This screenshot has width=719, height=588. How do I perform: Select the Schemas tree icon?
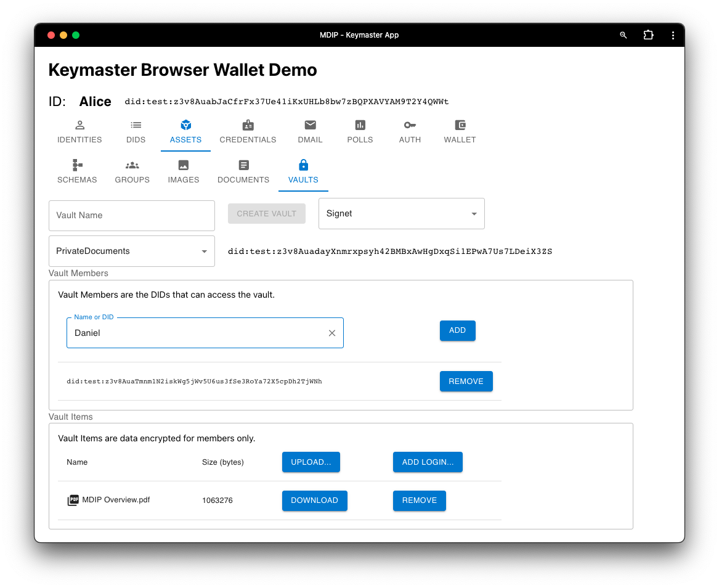pyautogui.click(x=77, y=165)
